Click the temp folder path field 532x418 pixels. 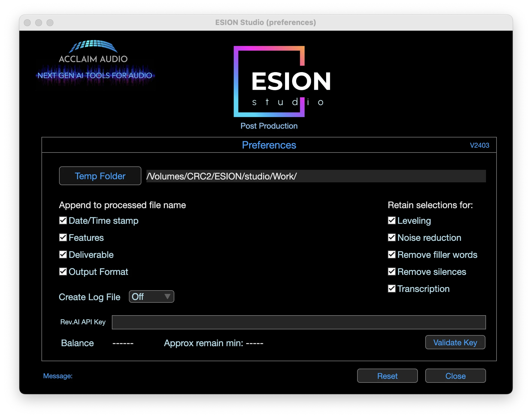[x=316, y=176]
